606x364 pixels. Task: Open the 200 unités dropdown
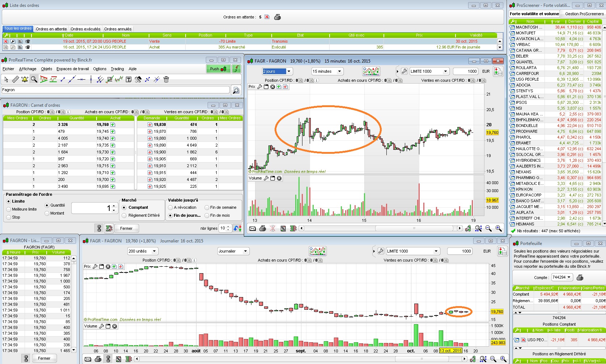coord(143,251)
